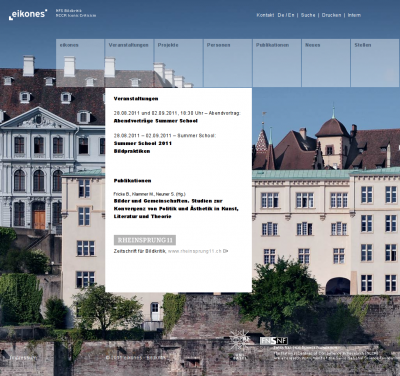Open the Intern login link
This screenshot has width=400, height=376.
pyautogui.click(x=354, y=15)
